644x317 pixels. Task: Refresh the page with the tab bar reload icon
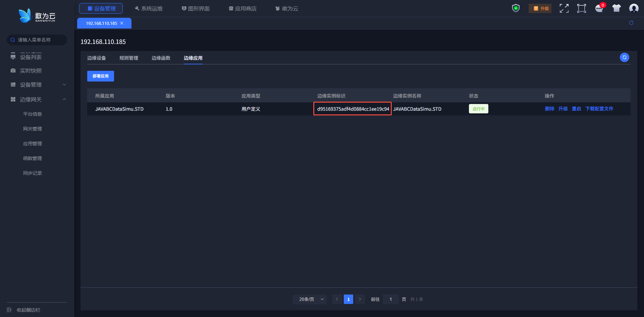[631, 23]
